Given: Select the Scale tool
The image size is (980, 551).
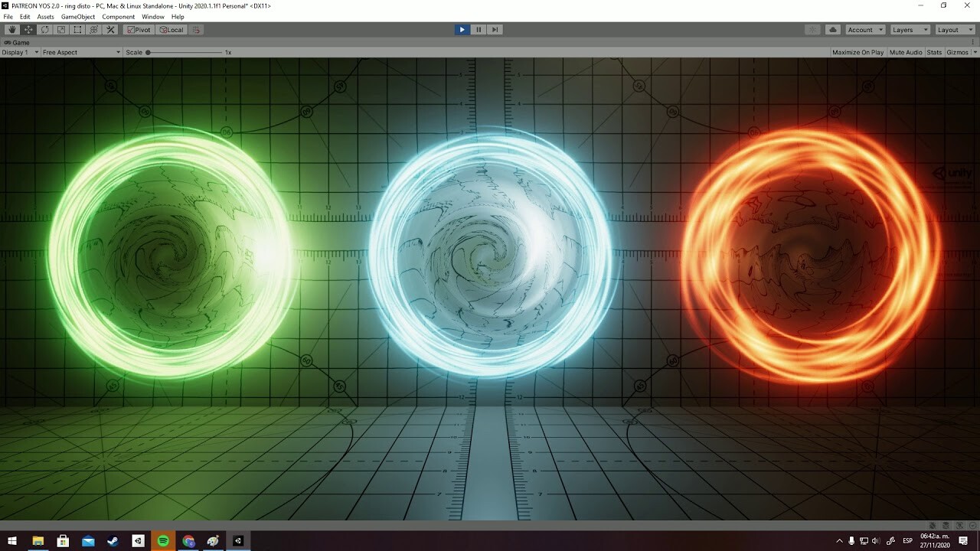Looking at the screenshot, I should pyautogui.click(x=60, y=29).
